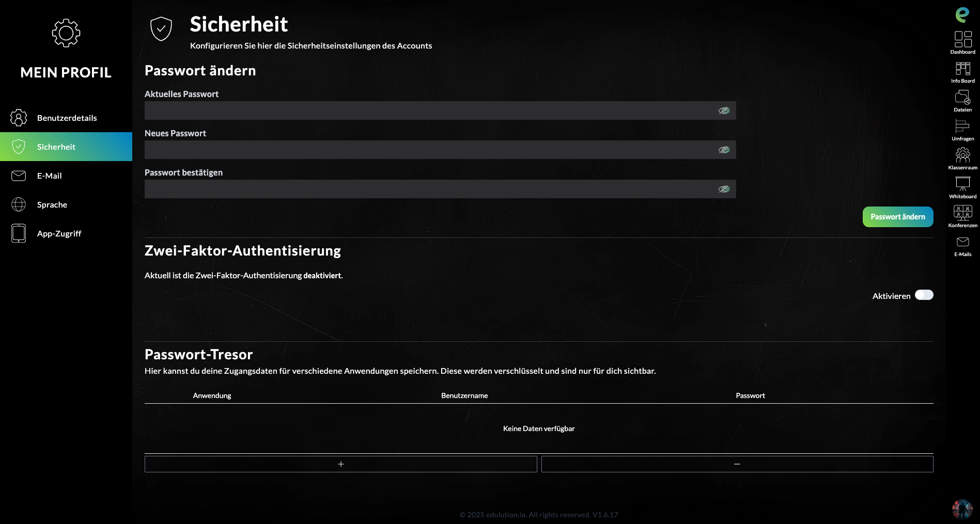This screenshot has height=524, width=980.
Task: Reveal the Neues Passwort field contents
Action: 724,149
